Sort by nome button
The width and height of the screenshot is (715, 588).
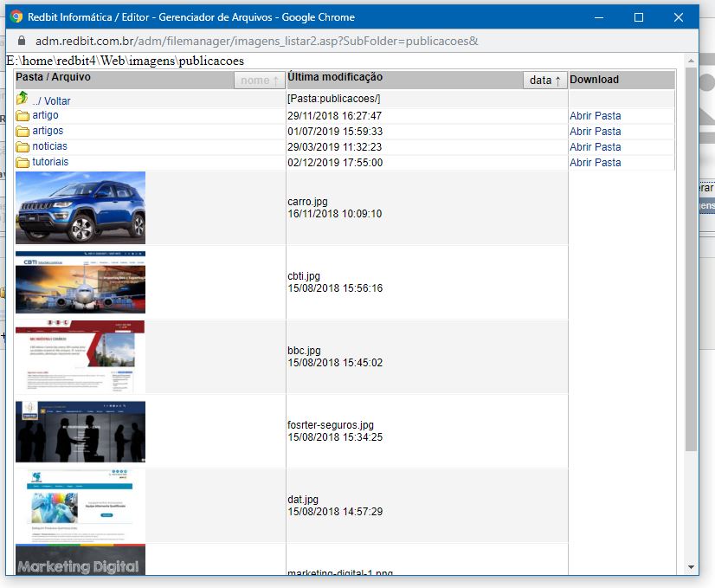[260, 81]
